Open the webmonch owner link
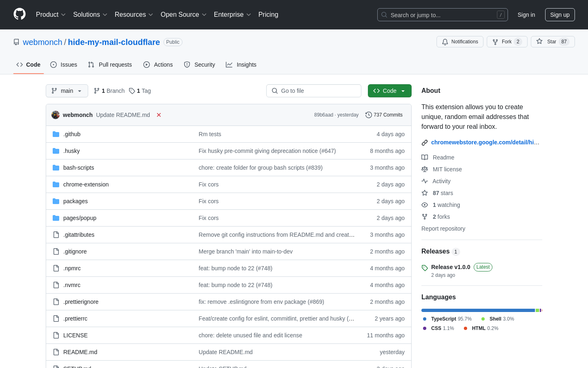Screen dimensions: 588x368 click(x=42, y=42)
